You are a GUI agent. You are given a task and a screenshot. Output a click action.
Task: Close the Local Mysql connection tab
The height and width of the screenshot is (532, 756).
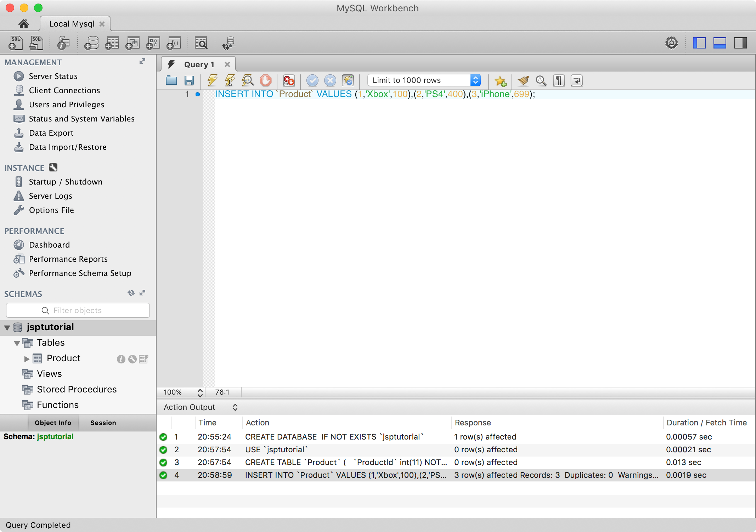102,24
